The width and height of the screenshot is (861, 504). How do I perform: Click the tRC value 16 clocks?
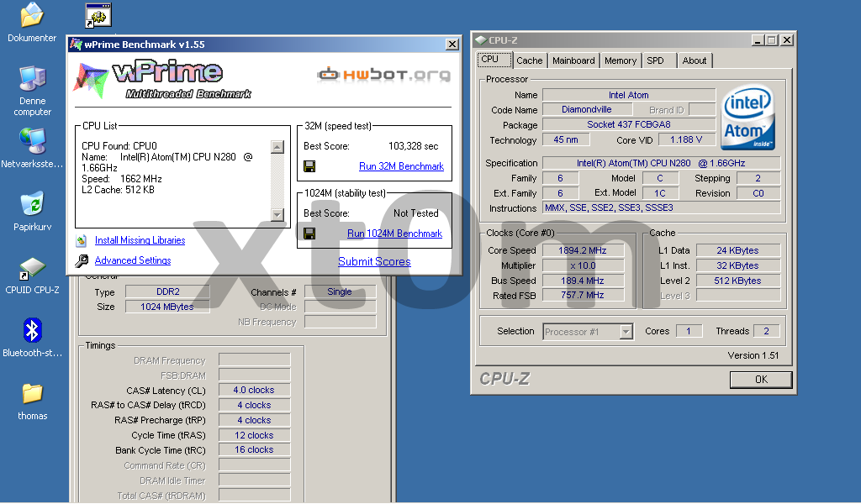(254, 449)
